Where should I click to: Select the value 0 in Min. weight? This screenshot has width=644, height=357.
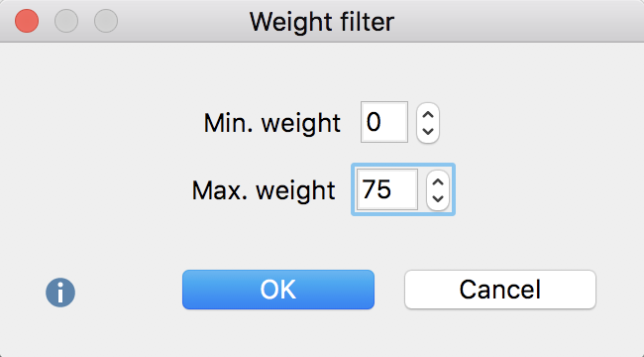click(374, 122)
